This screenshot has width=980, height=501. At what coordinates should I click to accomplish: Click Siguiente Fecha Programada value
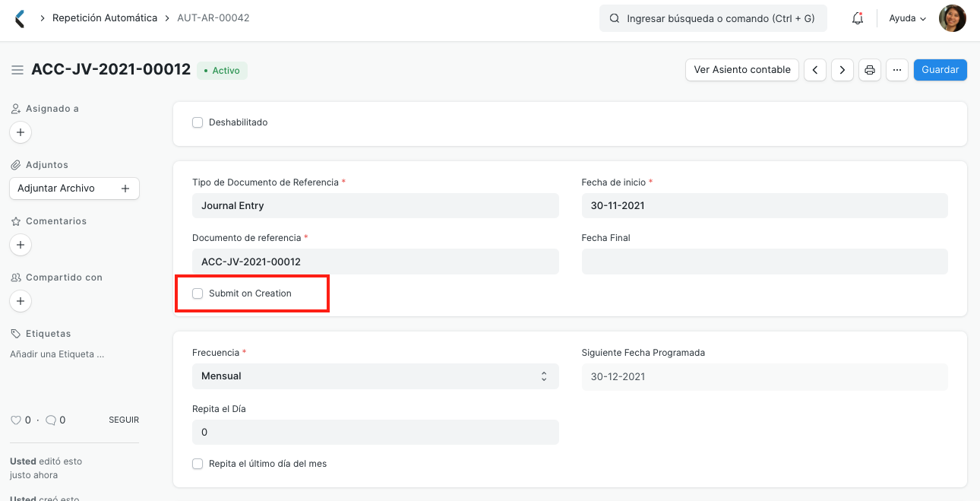765,376
